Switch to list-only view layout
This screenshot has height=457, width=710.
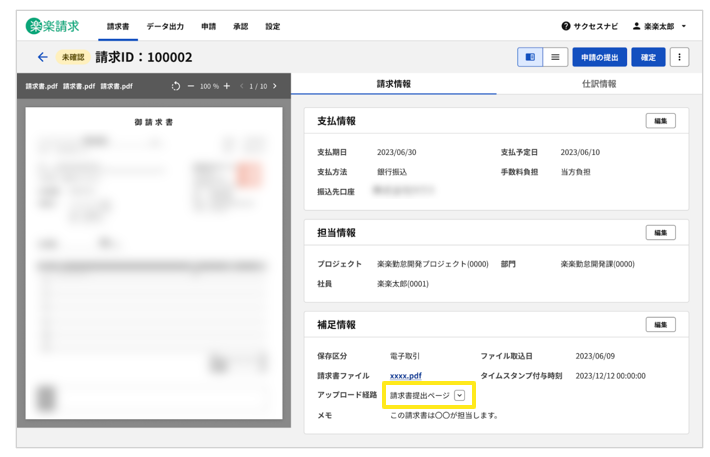point(555,58)
